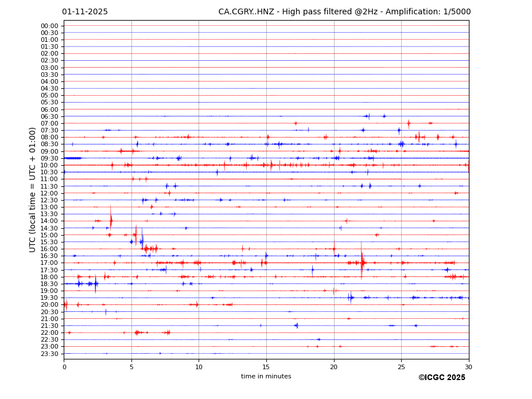532x399 pixels.
Task: Click the 10:00 row label
Action: (49, 165)
